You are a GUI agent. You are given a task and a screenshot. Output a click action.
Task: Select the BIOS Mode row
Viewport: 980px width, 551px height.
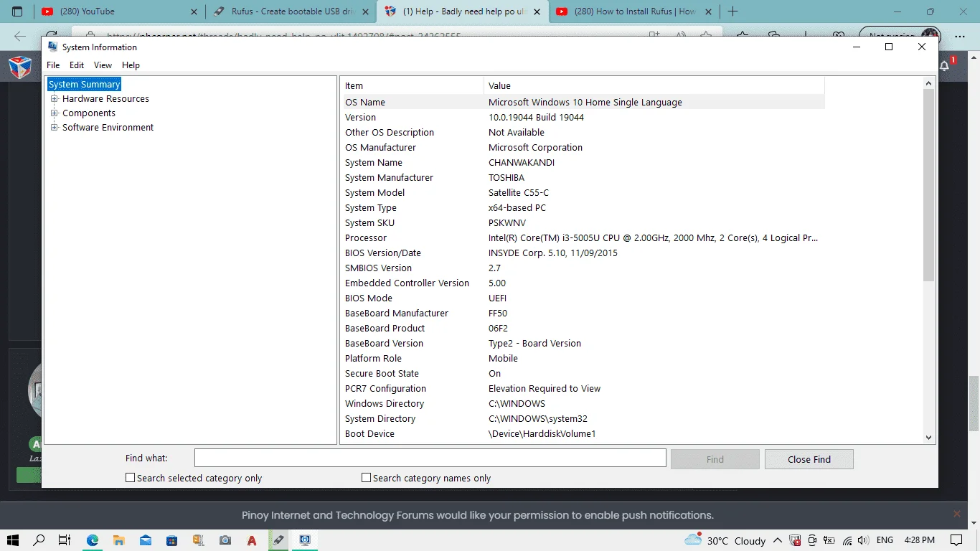(584, 298)
